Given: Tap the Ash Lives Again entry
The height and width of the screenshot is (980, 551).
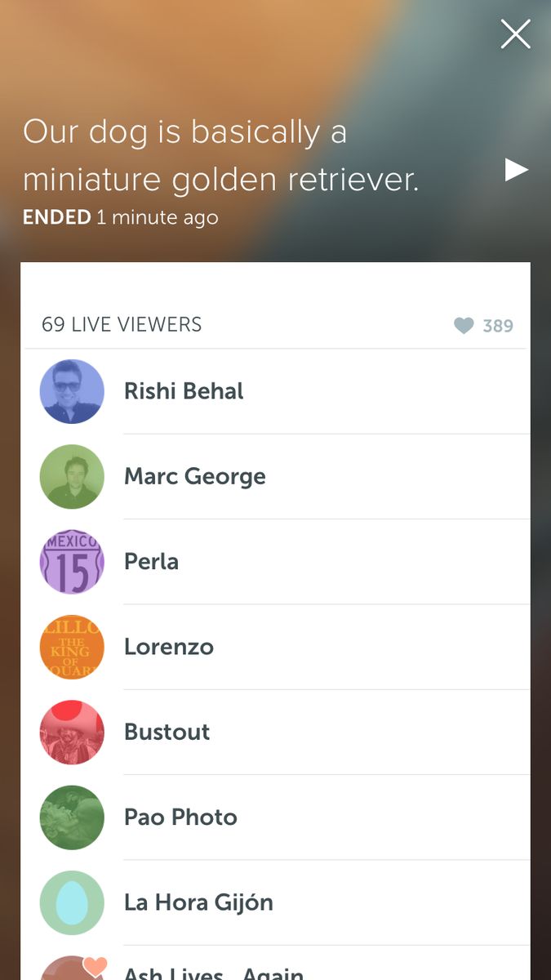Looking at the screenshot, I should coord(214,972).
